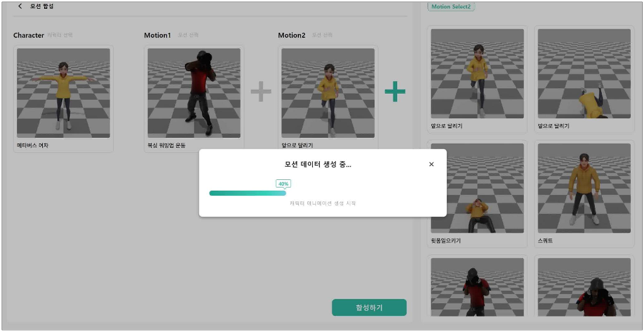This screenshot has width=644, height=331.
Task: Click the Character heading
Action: pyautogui.click(x=28, y=35)
